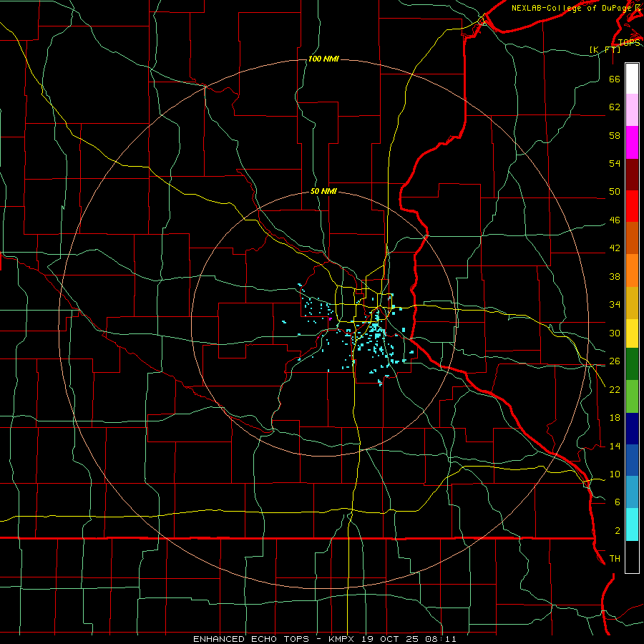The width and height of the screenshot is (644, 644).
Task: Click the "42" legend value
Action: pos(615,248)
